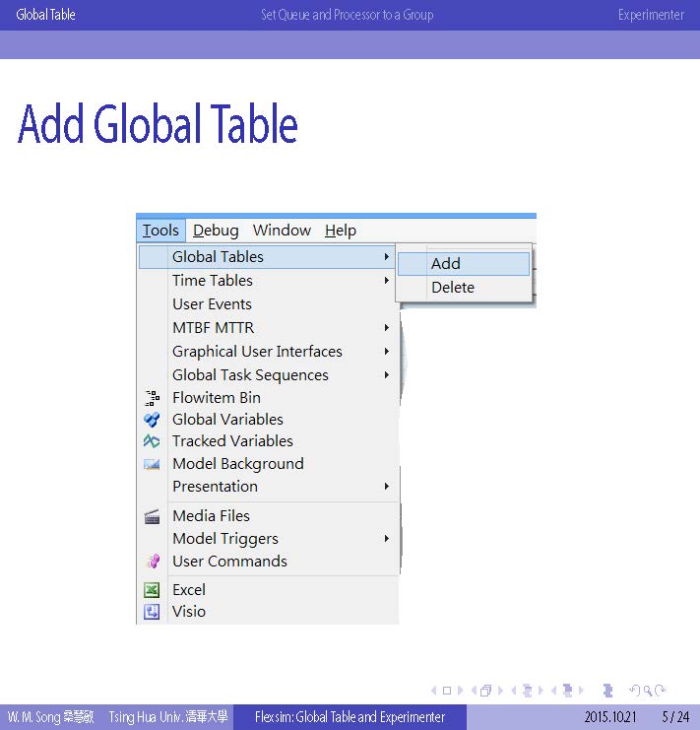This screenshot has width=700, height=730.
Task: Click the Model Background picture icon
Action: click(x=152, y=464)
